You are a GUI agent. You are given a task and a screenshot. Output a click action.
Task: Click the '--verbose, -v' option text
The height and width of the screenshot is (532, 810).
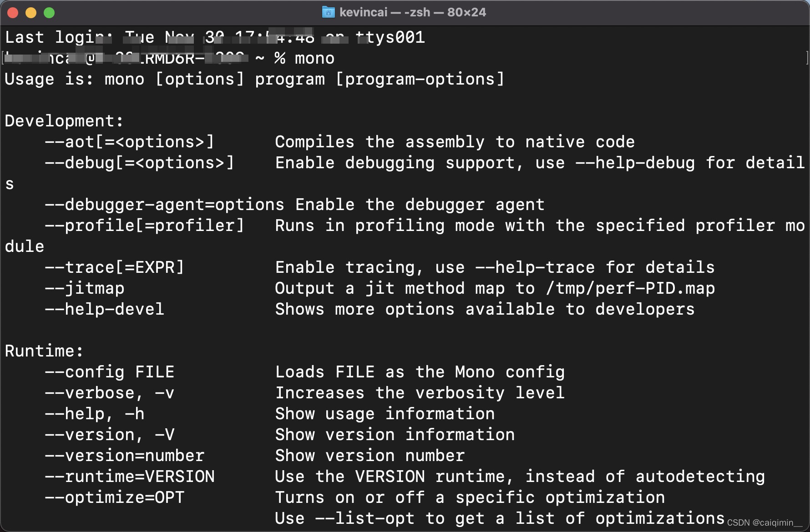coord(110,393)
